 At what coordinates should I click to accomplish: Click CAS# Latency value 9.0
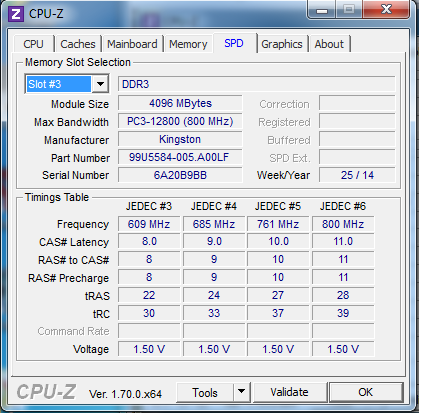(x=214, y=241)
